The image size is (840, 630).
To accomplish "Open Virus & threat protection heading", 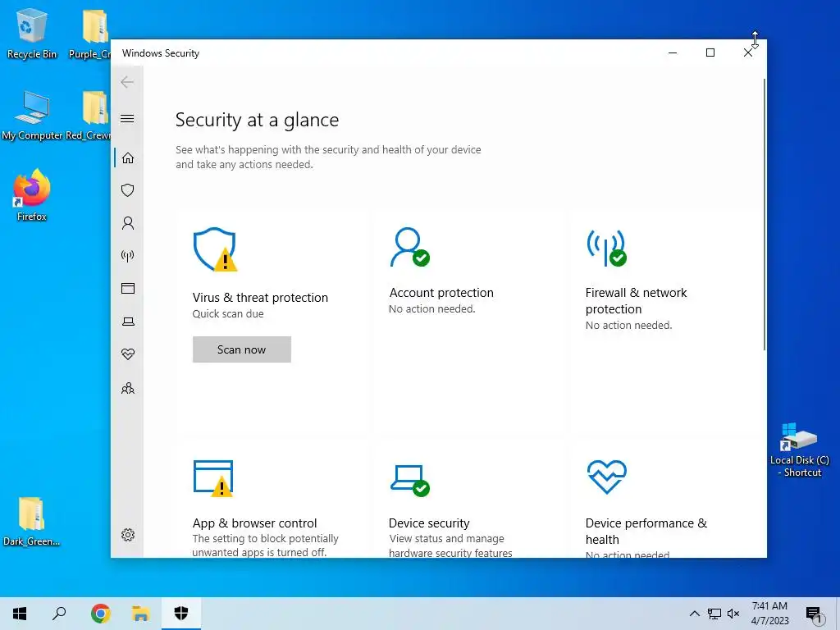I will [x=260, y=297].
